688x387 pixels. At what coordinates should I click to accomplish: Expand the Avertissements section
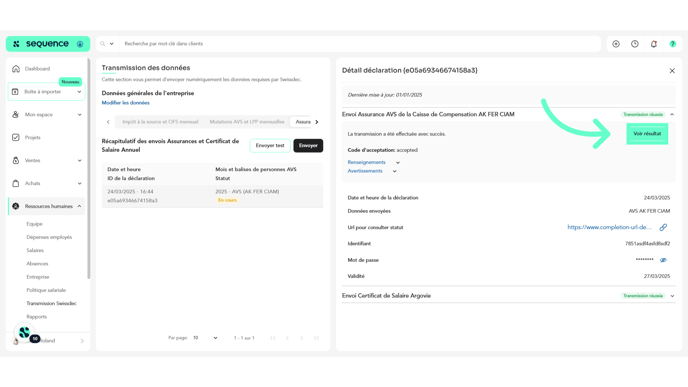tap(372, 171)
